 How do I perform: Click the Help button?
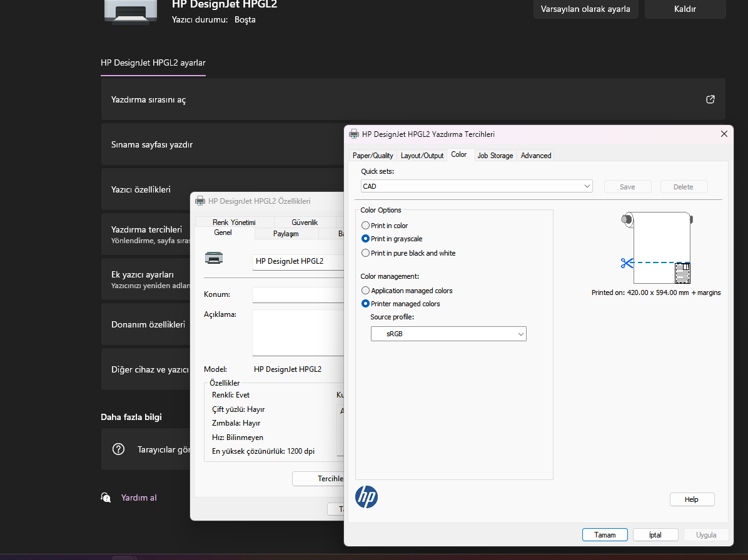692,499
